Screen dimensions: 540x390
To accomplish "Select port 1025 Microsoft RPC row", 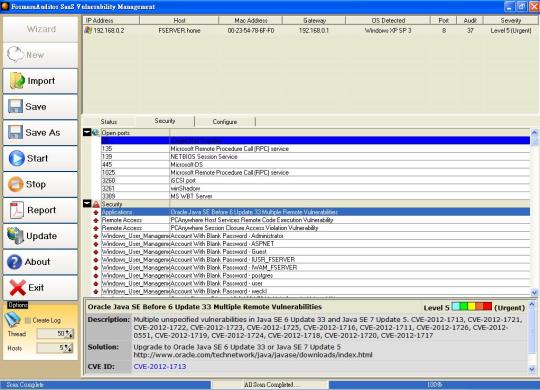I will pyautogui.click(x=315, y=172).
